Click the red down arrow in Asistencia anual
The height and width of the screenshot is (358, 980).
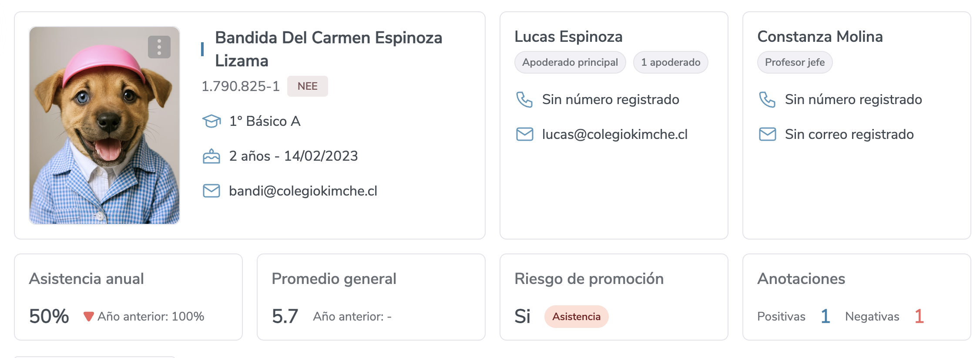89,317
